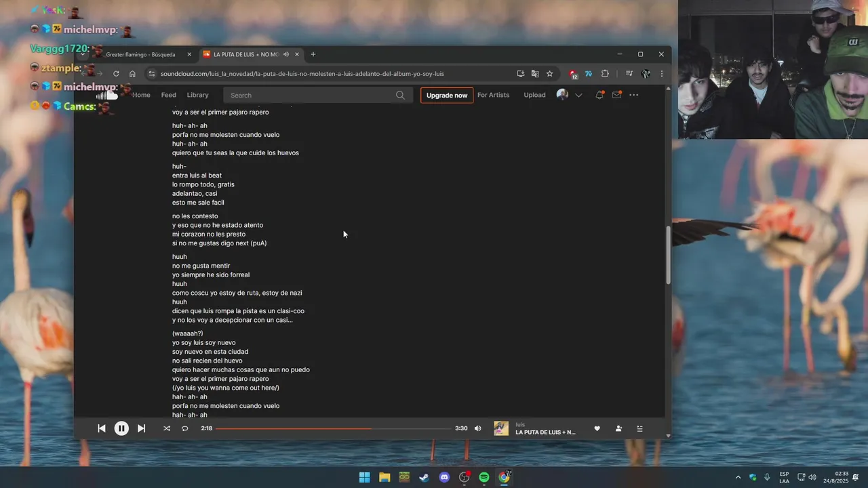Click the install app icon in address bar
The height and width of the screenshot is (488, 868).
pos(520,74)
